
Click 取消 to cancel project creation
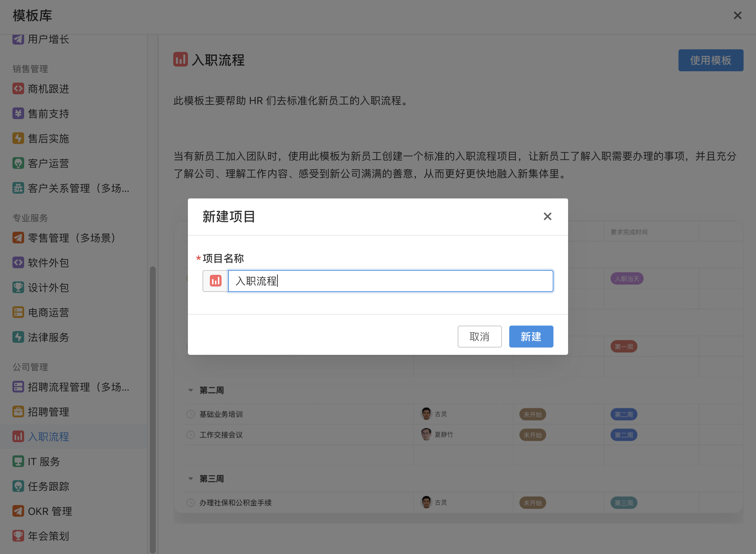[479, 336]
